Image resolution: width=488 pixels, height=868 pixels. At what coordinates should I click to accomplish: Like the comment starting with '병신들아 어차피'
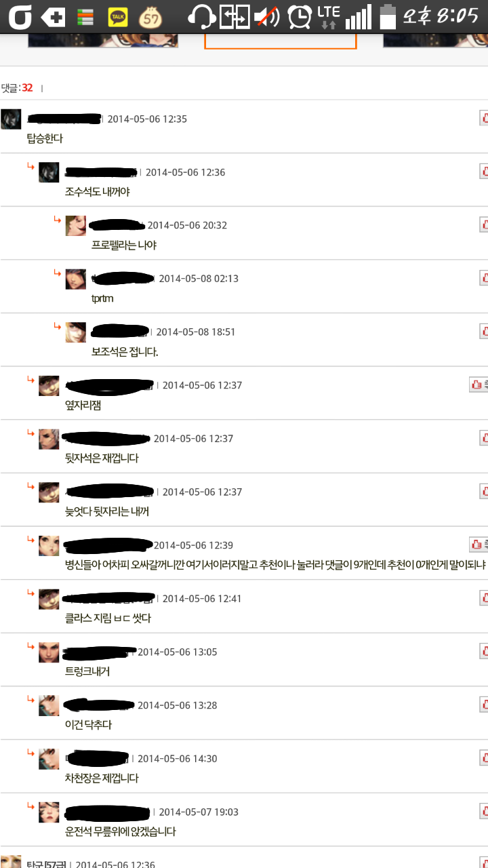coord(479,545)
